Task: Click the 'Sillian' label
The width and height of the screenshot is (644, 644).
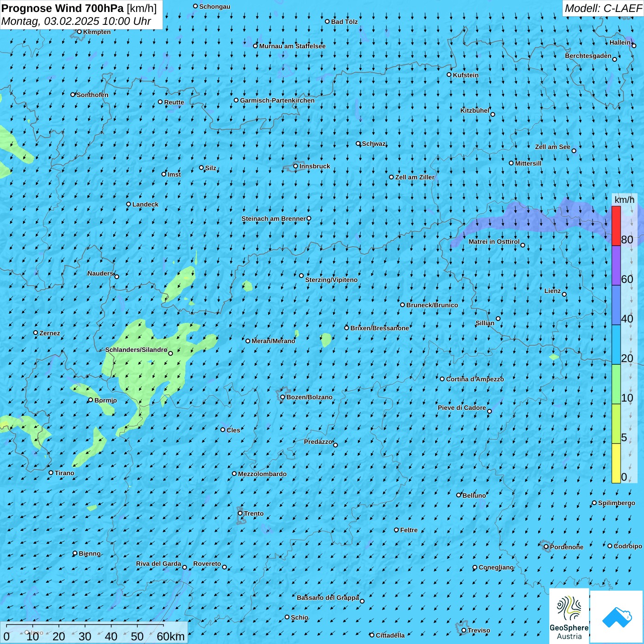Action: (485, 323)
